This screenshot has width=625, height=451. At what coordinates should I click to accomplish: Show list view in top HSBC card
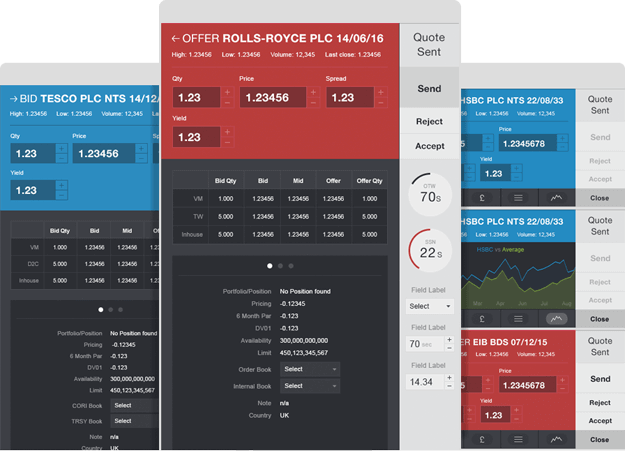[519, 197]
